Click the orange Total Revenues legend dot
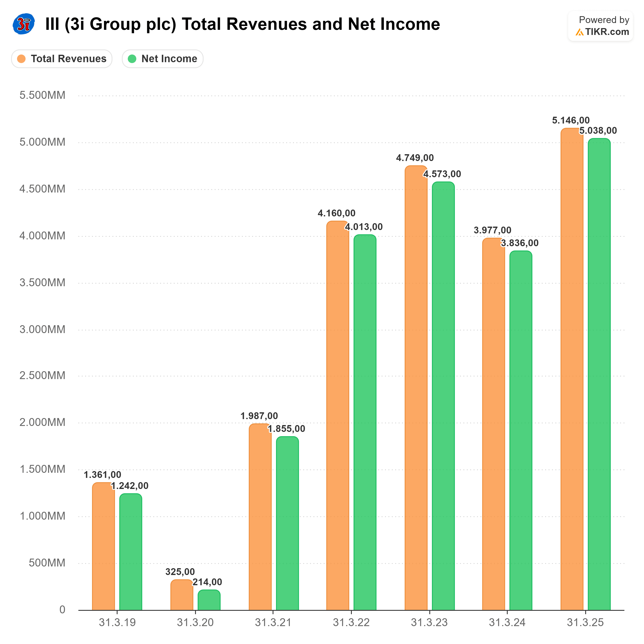Image resolution: width=644 pixels, height=644 pixels. coord(21,59)
